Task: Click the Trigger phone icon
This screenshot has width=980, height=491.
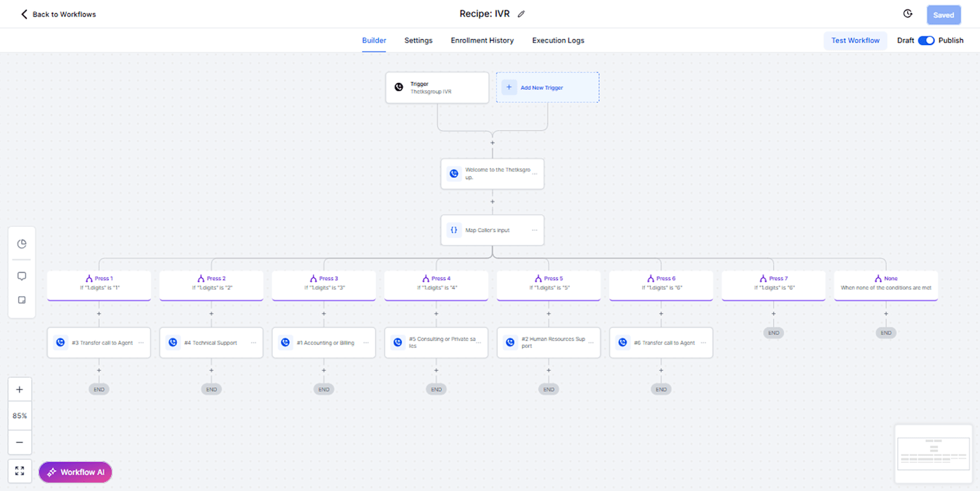Action: (x=399, y=87)
